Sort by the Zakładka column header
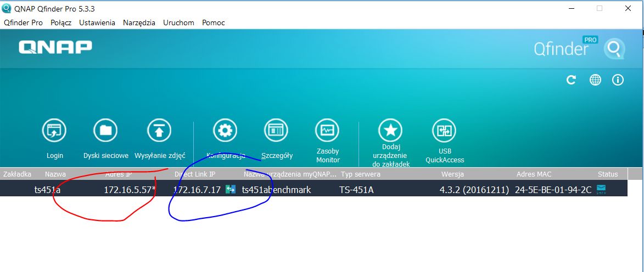This screenshot has height=272, width=644. click(x=17, y=174)
